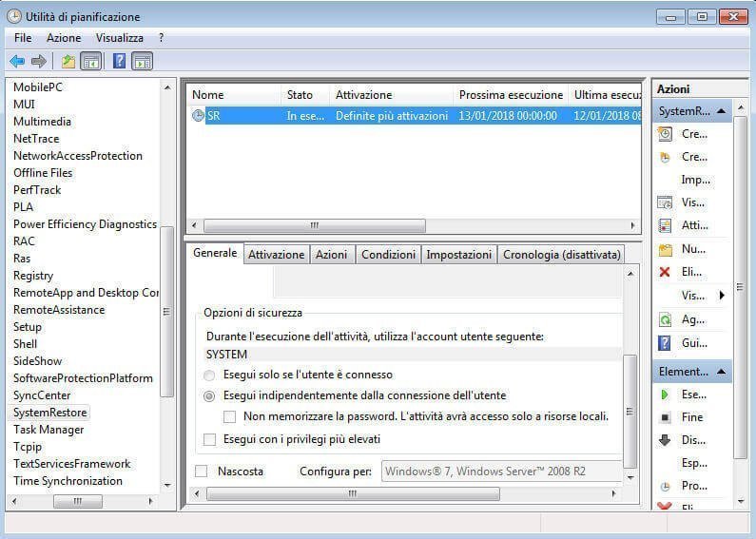Click the Ag... refresh icon
Image resolution: width=756 pixels, height=539 pixels.
(665, 319)
